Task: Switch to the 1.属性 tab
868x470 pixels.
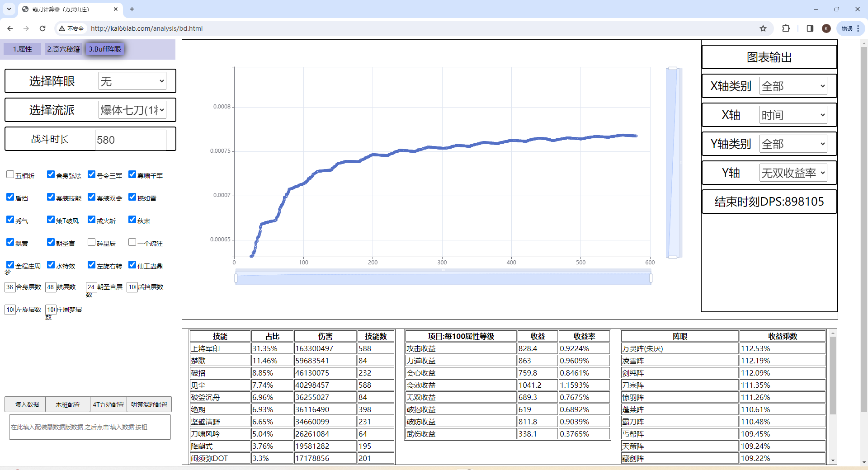Action: click(22, 49)
